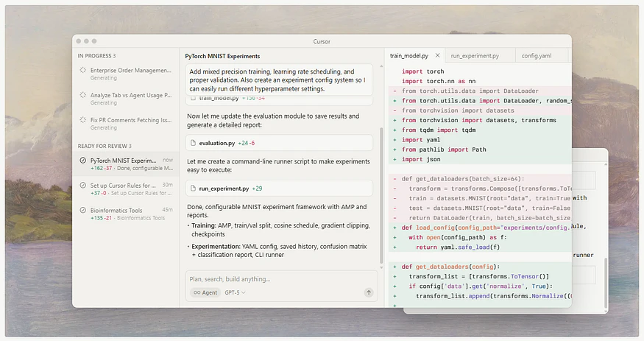This screenshot has width=644, height=341.
Task: Click the 'Training:' summary bullet
Action: point(278,230)
